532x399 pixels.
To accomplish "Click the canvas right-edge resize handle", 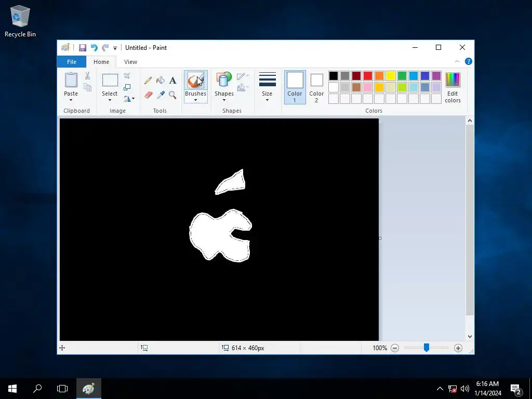I will click(380, 238).
